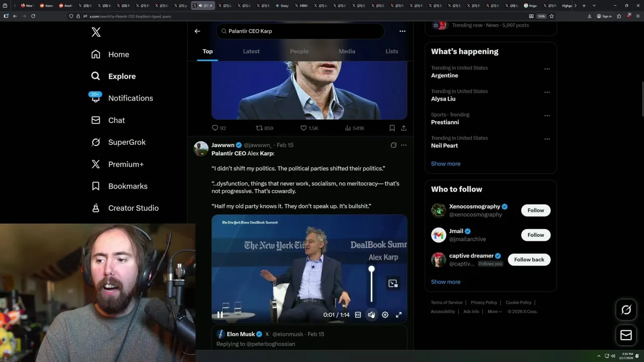Toggle captions on the video

coord(358,315)
